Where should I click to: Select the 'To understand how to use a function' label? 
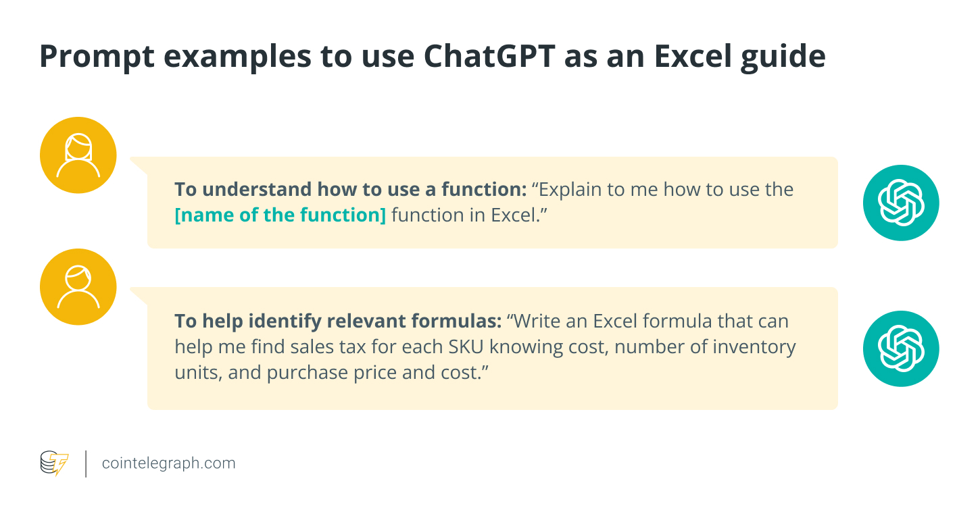(346, 189)
